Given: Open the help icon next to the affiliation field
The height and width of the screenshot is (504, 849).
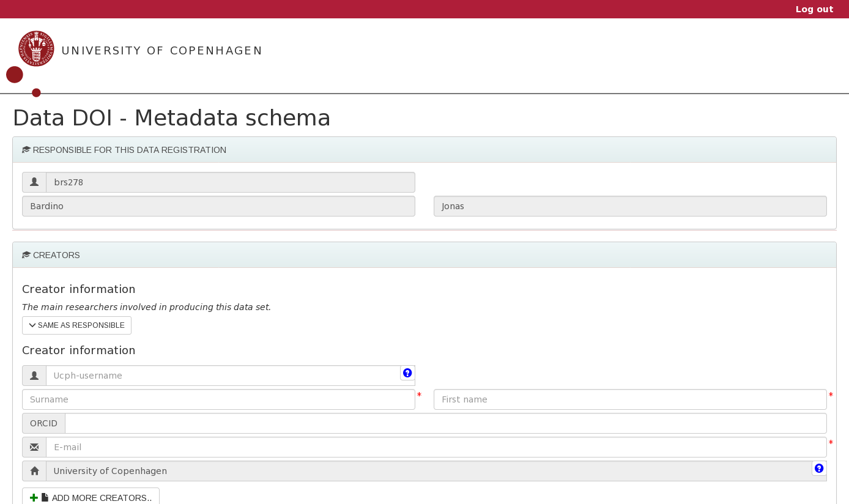Looking at the screenshot, I should (x=819, y=468).
